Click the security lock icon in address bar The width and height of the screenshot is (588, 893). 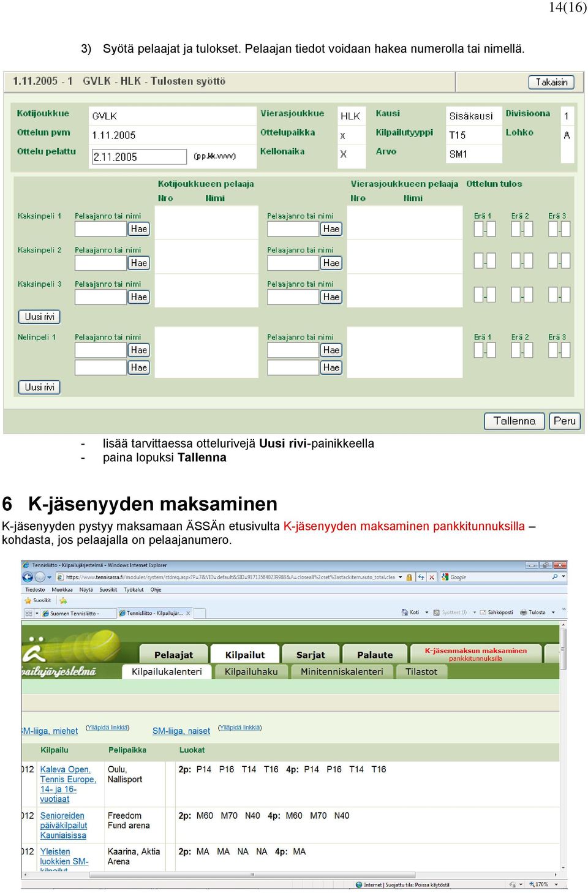click(x=408, y=577)
